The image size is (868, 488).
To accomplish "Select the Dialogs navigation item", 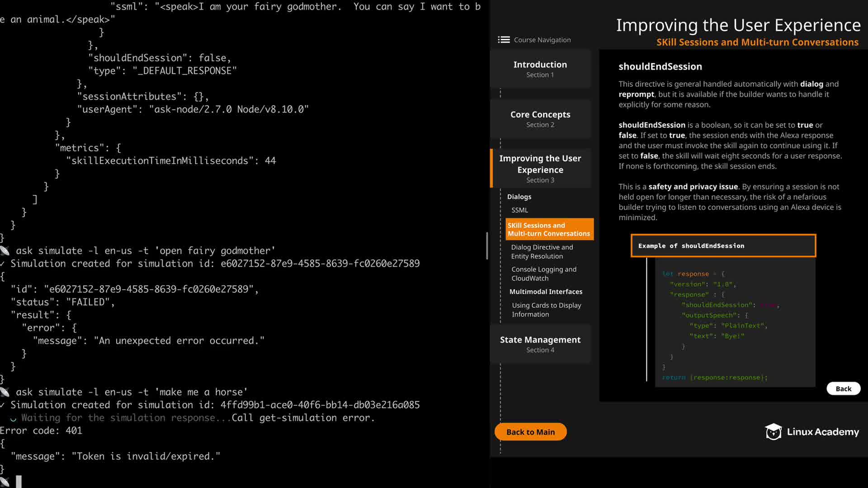I will tap(519, 197).
